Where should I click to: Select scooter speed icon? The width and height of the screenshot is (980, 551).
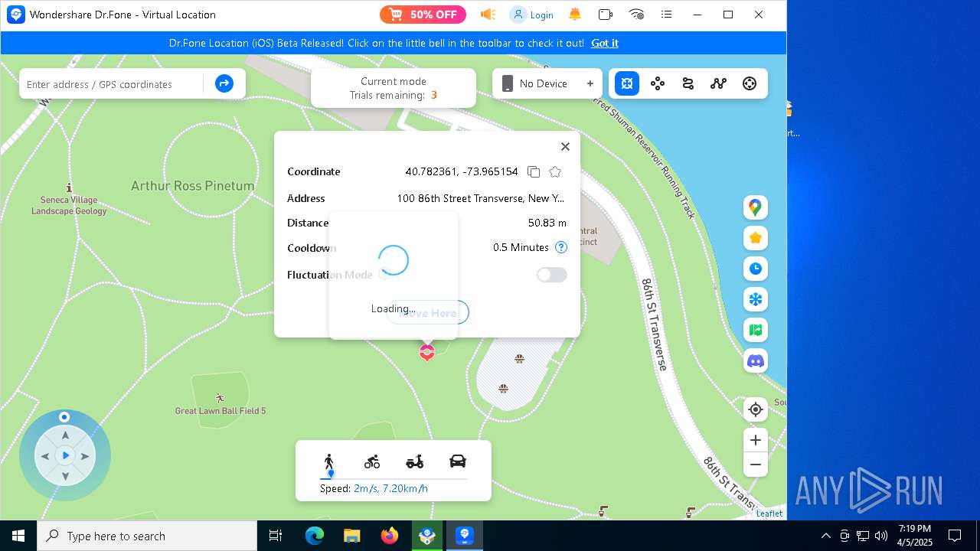click(415, 461)
